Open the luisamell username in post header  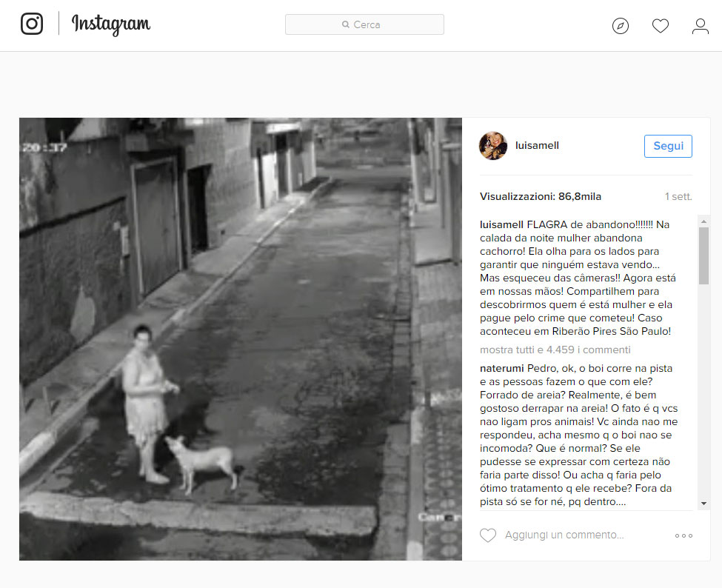(537, 145)
